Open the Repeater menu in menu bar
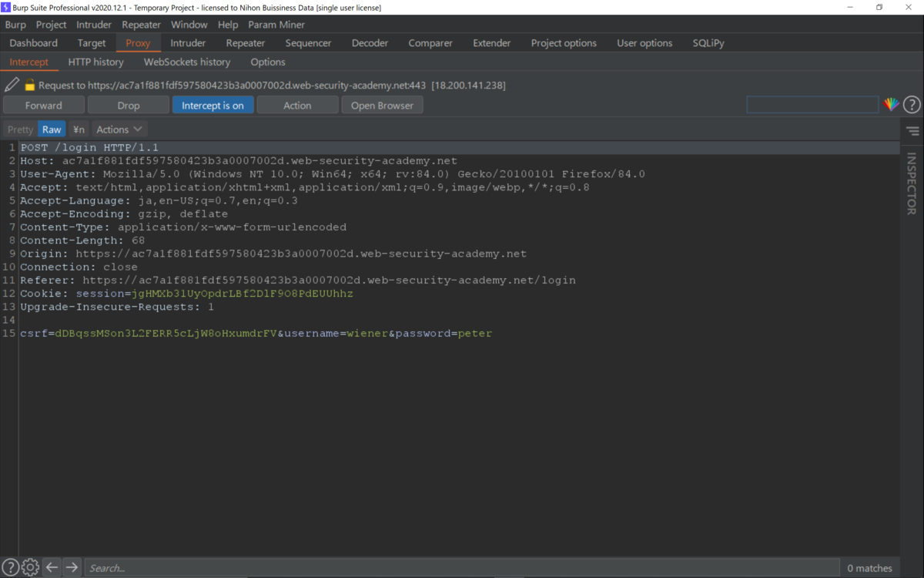Image resolution: width=924 pixels, height=578 pixels. click(x=142, y=25)
